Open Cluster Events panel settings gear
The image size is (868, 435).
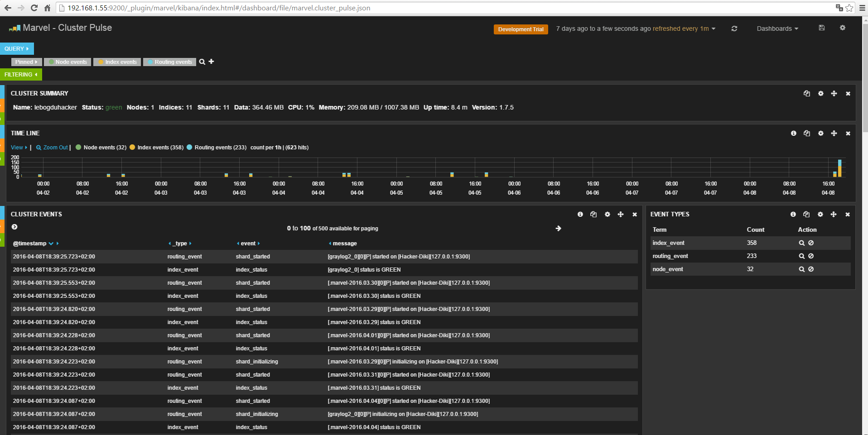pos(608,214)
